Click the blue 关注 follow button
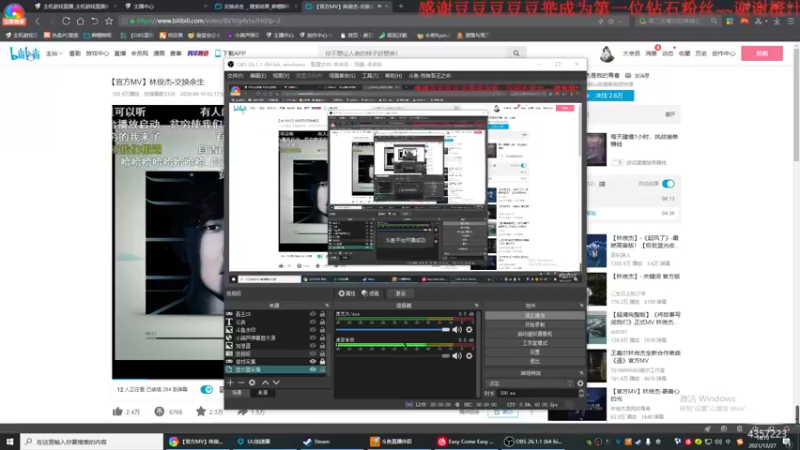The width and height of the screenshot is (800, 450). click(x=610, y=95)
